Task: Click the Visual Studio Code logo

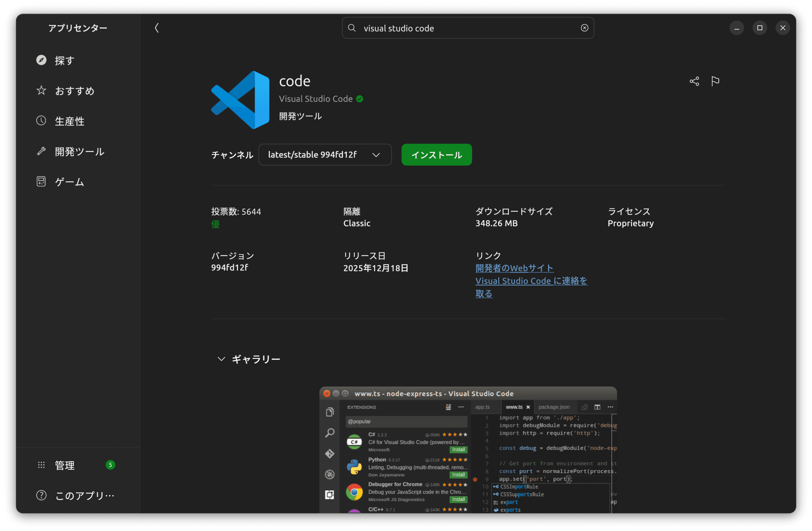Action: (240, 100)
